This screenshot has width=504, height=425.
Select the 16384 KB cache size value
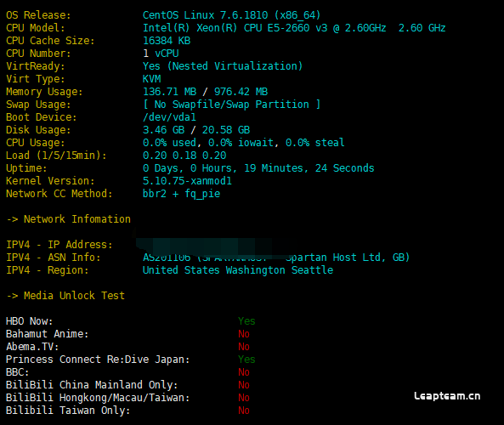pyautogui.click(x=167, y=41)
